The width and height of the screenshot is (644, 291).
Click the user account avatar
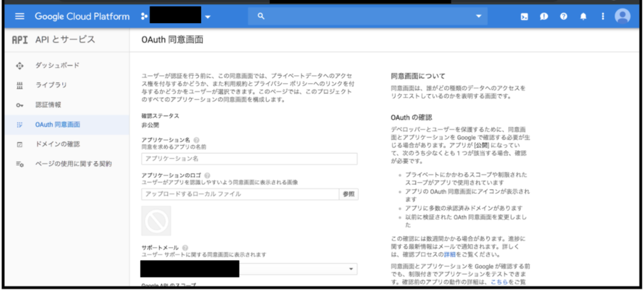623,16
